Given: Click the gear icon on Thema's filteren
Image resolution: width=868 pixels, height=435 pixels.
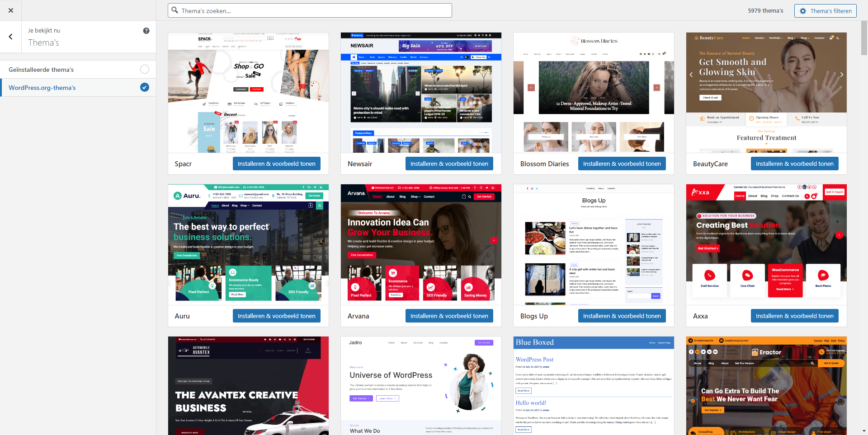Looking at the screenshot, I should coord(803,11).
